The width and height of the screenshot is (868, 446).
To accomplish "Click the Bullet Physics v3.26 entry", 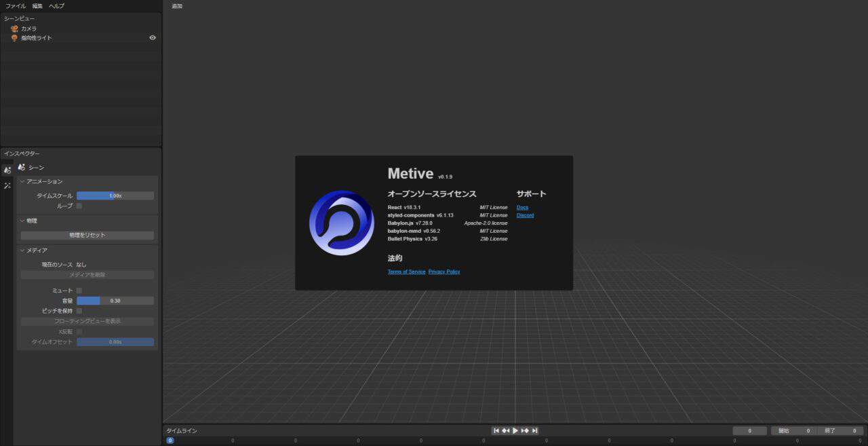I will pyautogui.click(x=412, y=239).
